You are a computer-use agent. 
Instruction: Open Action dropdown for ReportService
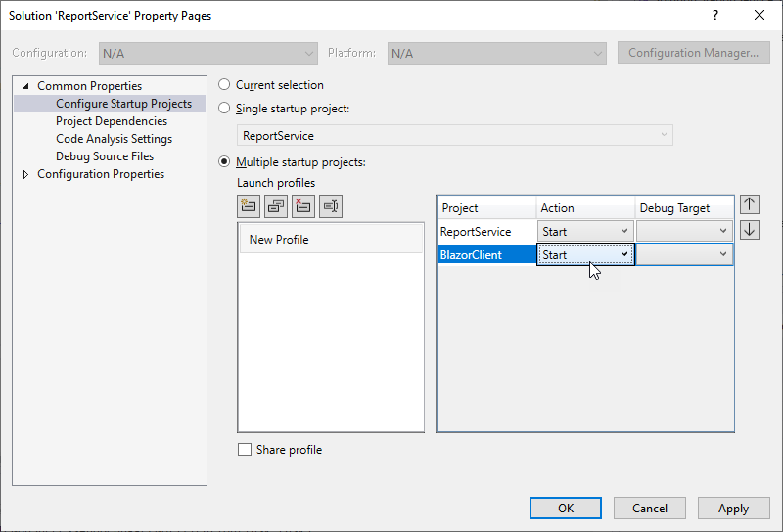pyautogui.click(x=624, y=232)
